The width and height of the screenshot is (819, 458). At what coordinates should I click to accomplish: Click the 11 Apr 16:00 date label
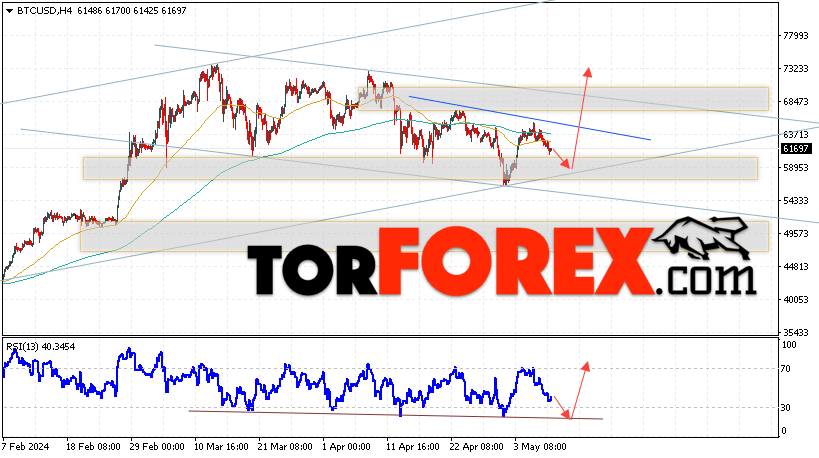413,447
